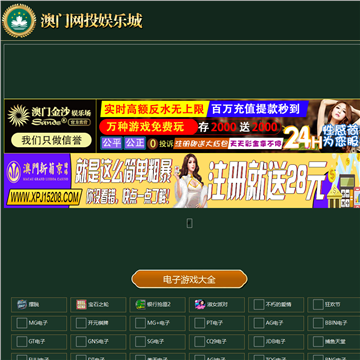
Task: Click the 24H service graphic
Action: [x=303, y=137]
